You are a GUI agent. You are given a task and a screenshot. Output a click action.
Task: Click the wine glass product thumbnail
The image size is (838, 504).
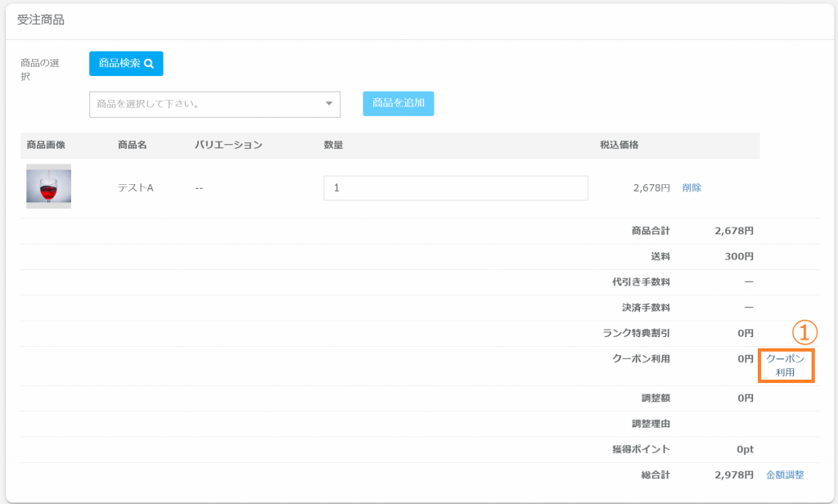coord(48,187)
